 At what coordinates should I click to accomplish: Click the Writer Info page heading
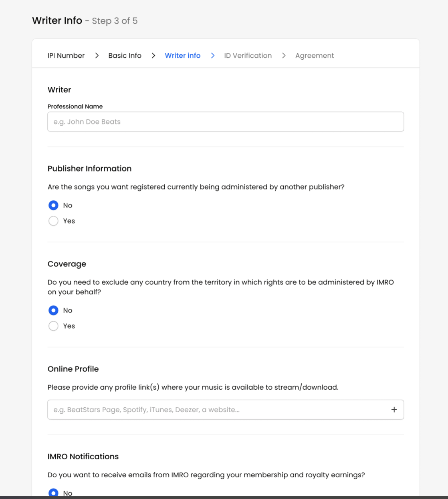[57, 20]
